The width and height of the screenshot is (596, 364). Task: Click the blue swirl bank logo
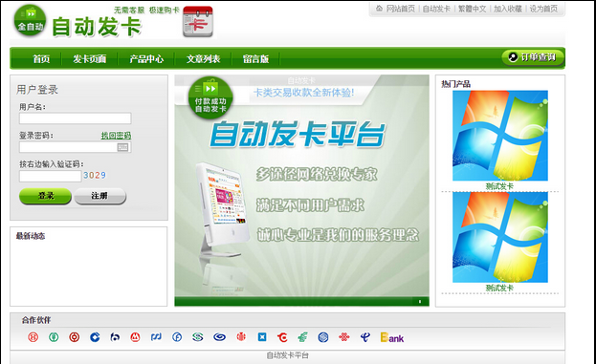tap(219, 336)
